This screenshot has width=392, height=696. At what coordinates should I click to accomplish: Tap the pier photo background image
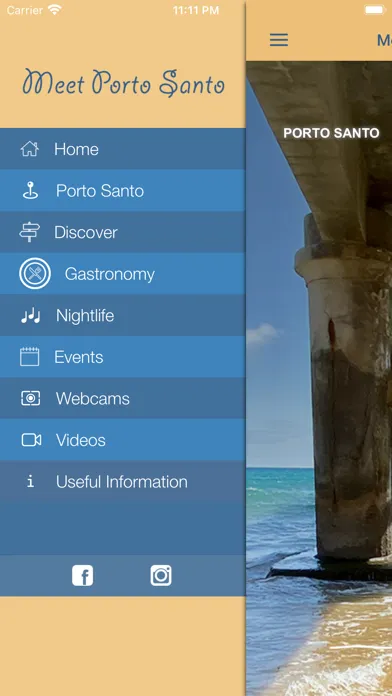[x=319, y=378]
